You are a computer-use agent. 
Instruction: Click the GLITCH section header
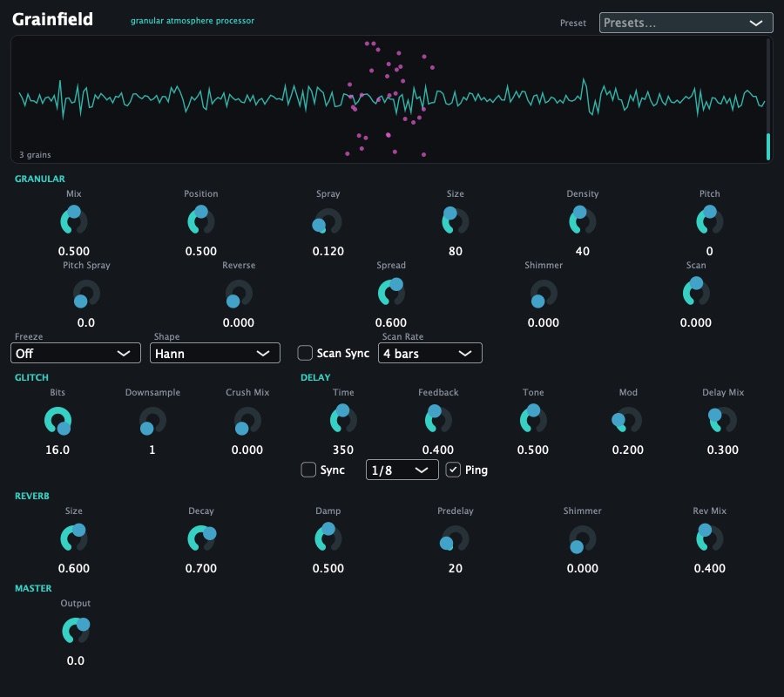click(x=31, y=377)
